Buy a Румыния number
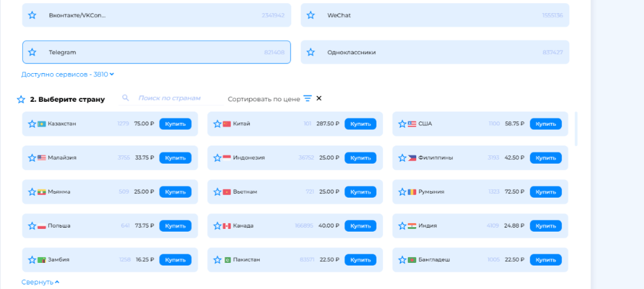The width and height of the screenshot is (644, 289). tap(546, 192)
